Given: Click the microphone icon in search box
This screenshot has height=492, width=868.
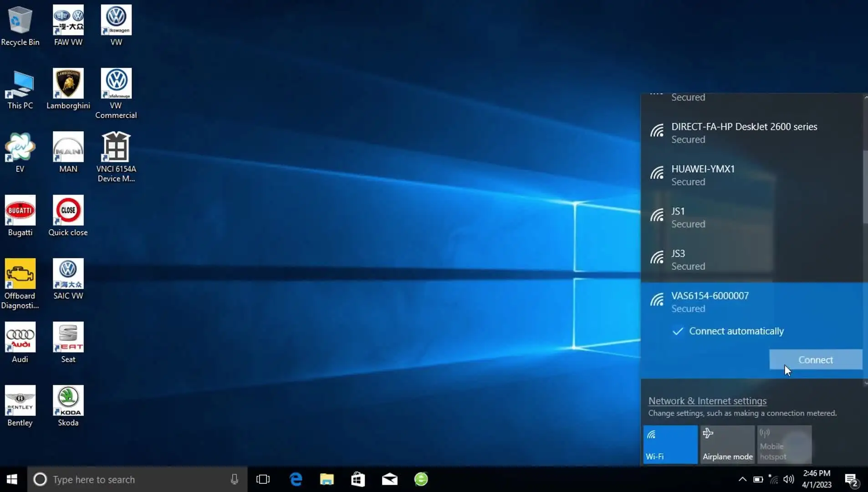Looking at the screenshot, I should [x=235, y=479].
